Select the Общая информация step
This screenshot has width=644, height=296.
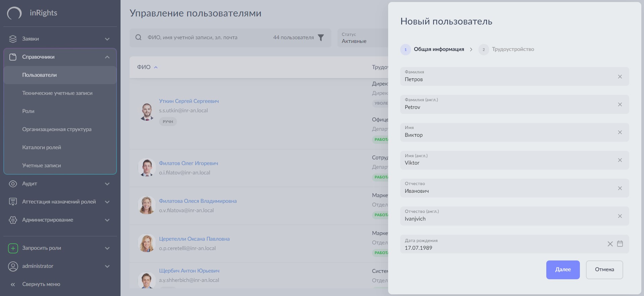[x=432, y=50]
